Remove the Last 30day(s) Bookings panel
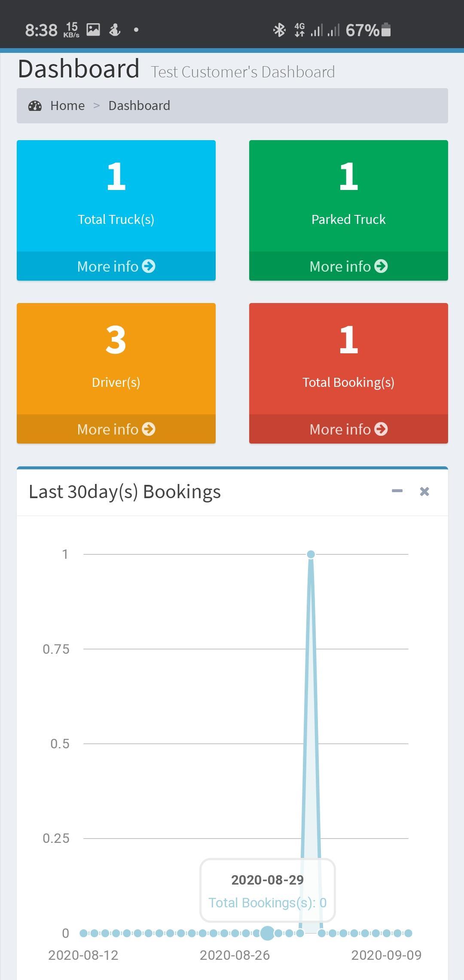The width and height of the screenshot is (464, 980). (424, 491)
